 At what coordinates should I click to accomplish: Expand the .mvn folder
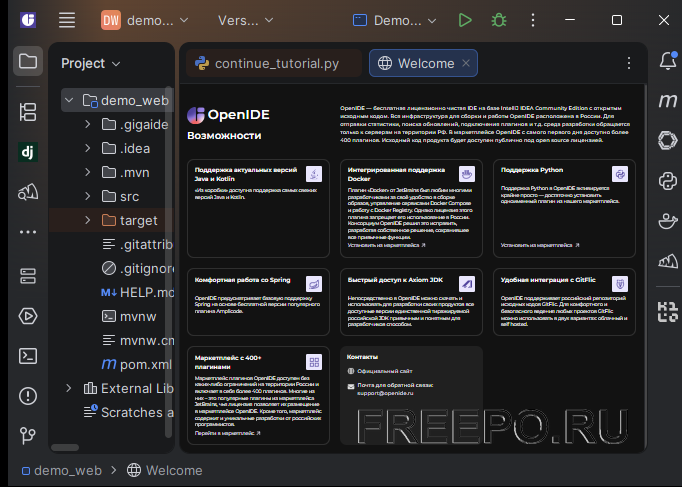pyautogui.click(x=87, y=172)
